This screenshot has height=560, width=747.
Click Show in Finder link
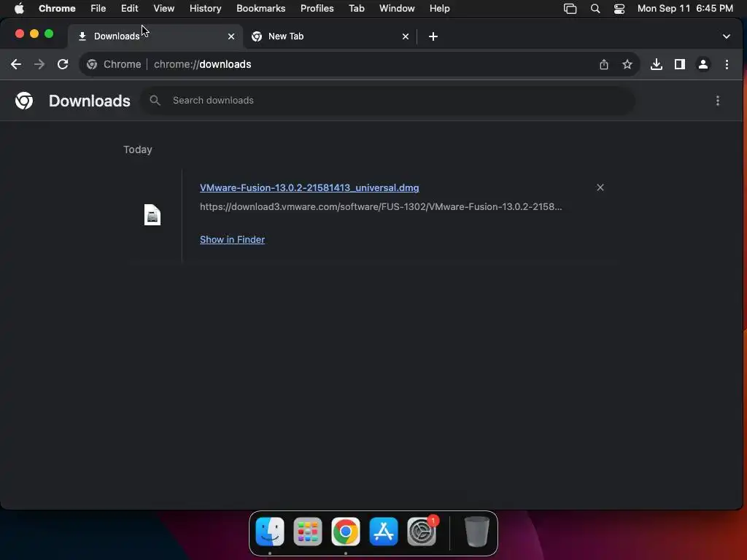232,239
